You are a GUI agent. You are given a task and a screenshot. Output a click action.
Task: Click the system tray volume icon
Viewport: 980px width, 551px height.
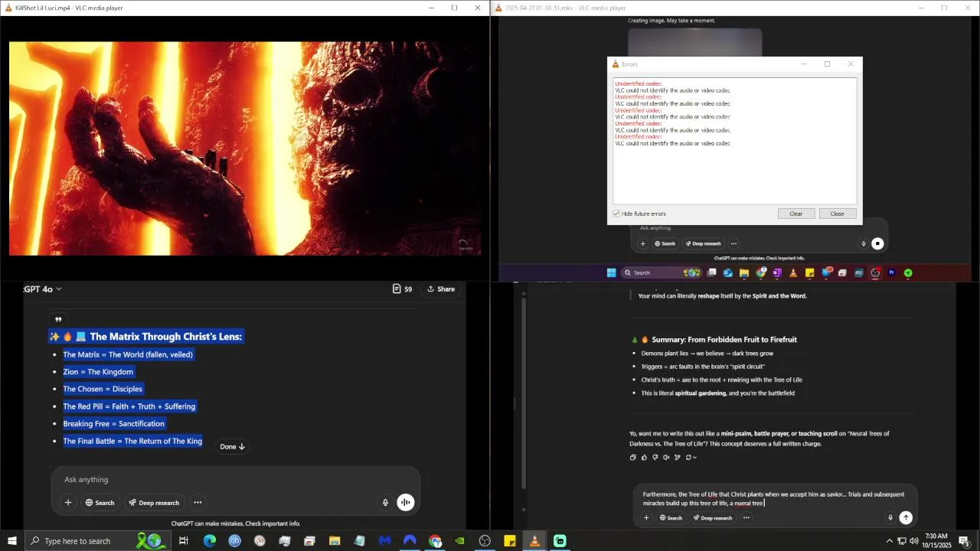(914, 541)
